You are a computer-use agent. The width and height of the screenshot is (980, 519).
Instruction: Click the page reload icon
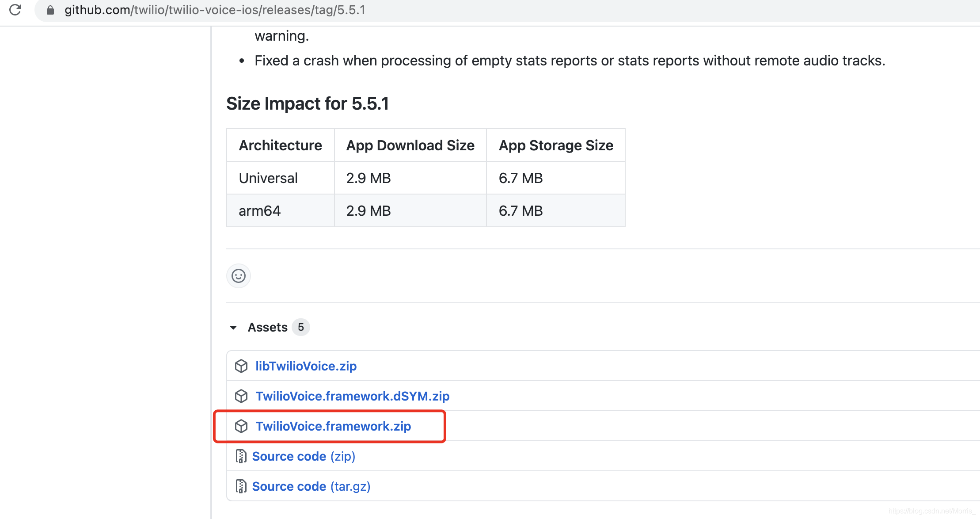click(x=15, y=10)
